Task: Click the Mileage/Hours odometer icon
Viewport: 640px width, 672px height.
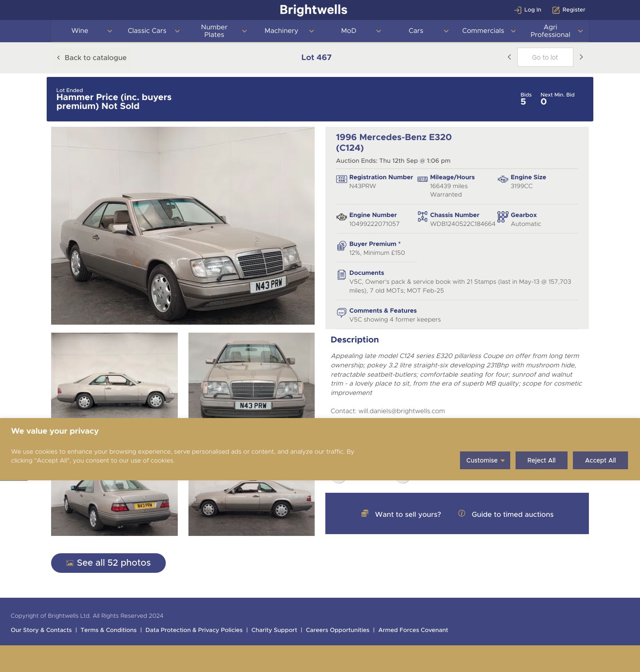Action: (x=422, y=179)
